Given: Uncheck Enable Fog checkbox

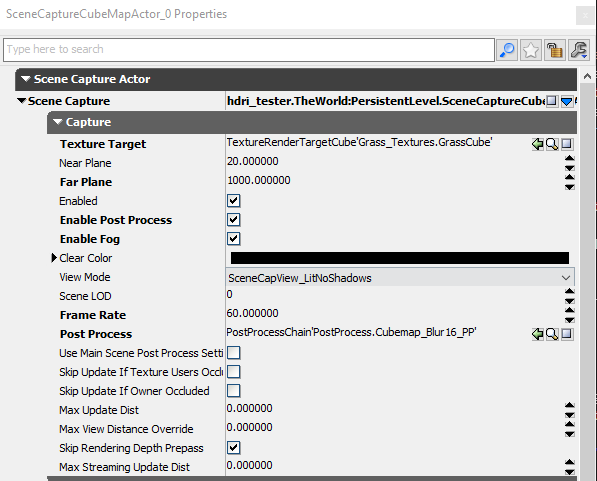Looking at the screenshot, I should click(233, 239).
